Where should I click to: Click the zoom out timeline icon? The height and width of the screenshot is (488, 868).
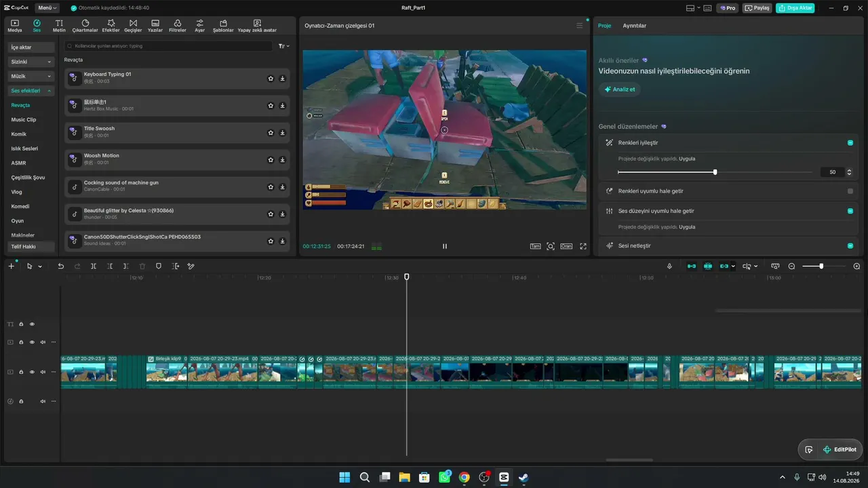point(791,266)
